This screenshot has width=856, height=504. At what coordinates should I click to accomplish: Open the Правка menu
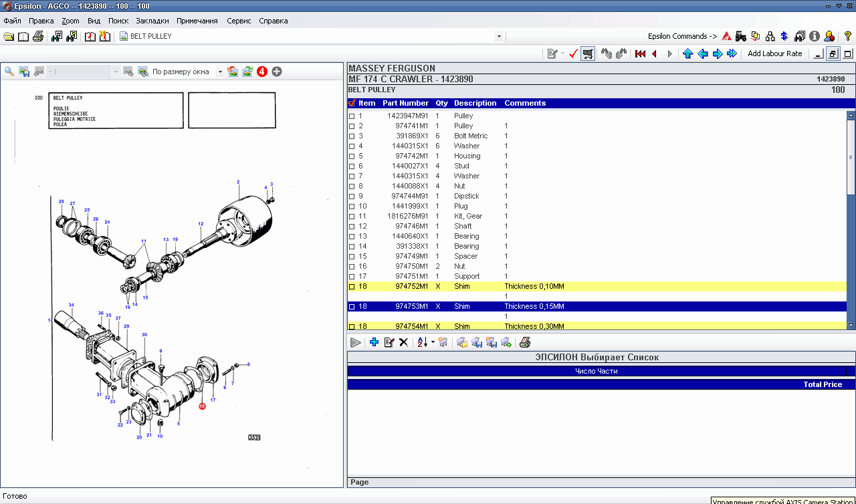(41, 21)
